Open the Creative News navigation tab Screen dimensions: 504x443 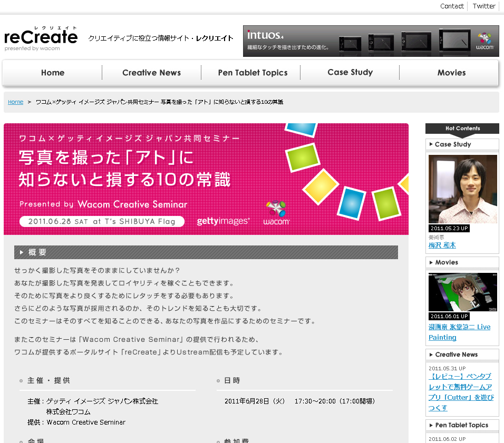tap(151, 73)
